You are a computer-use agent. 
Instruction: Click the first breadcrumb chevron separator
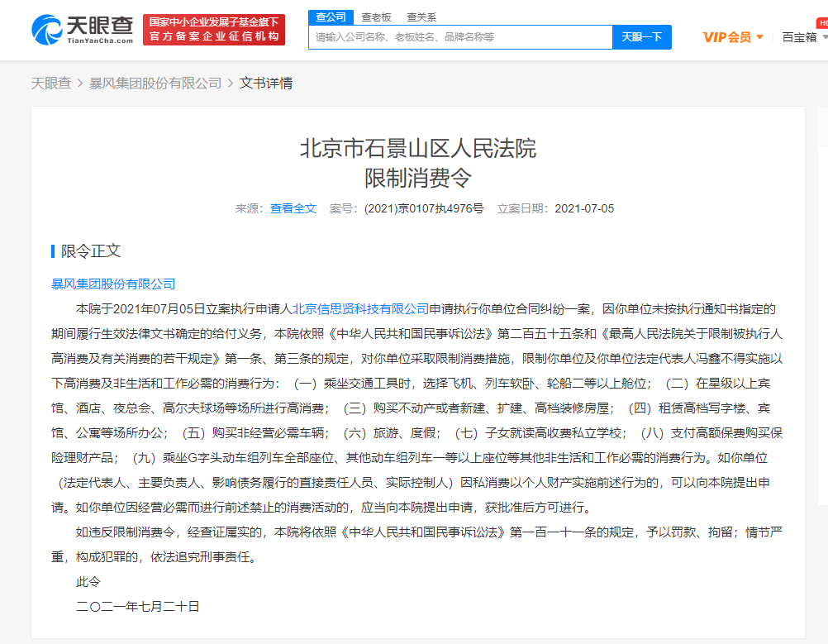tap(80, 83)
